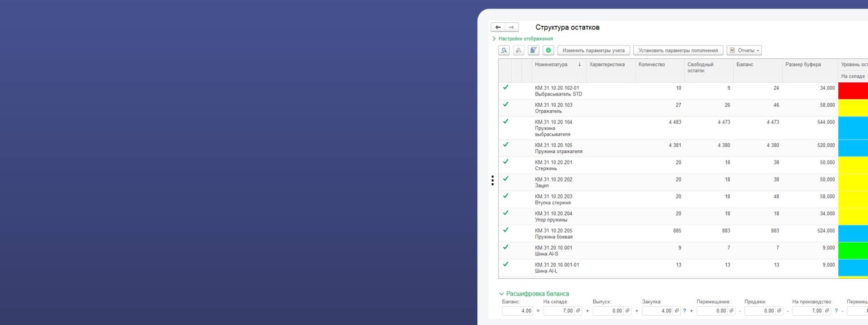The image size is (868, 325).
Task: Toggle checkmark for Отражатель row
Action: click(505, 105)
